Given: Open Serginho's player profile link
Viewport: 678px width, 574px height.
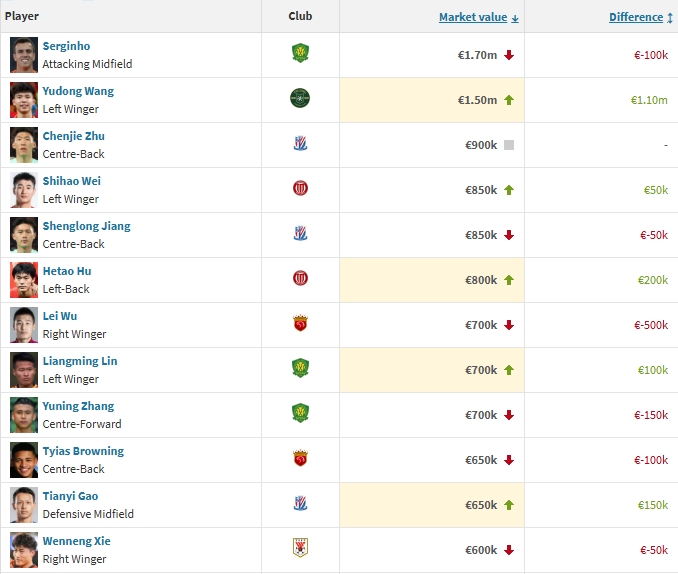Looking at the screenshot, I should click(x=66, y=46).
